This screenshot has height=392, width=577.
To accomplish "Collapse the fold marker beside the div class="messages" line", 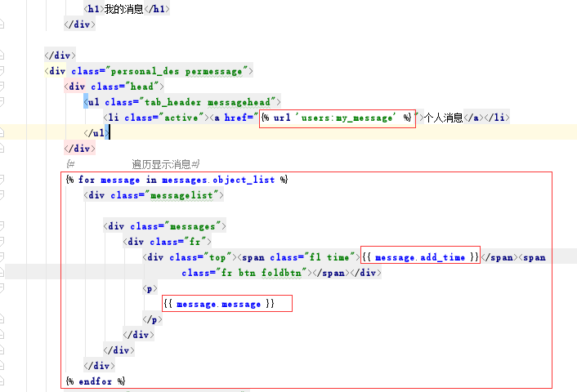I will click(2, 225).
